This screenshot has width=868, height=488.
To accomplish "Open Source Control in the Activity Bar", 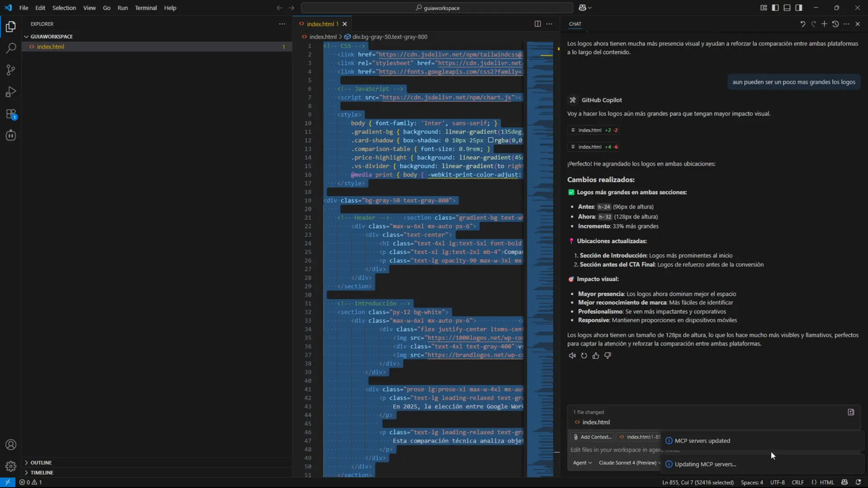I will 11,70.
